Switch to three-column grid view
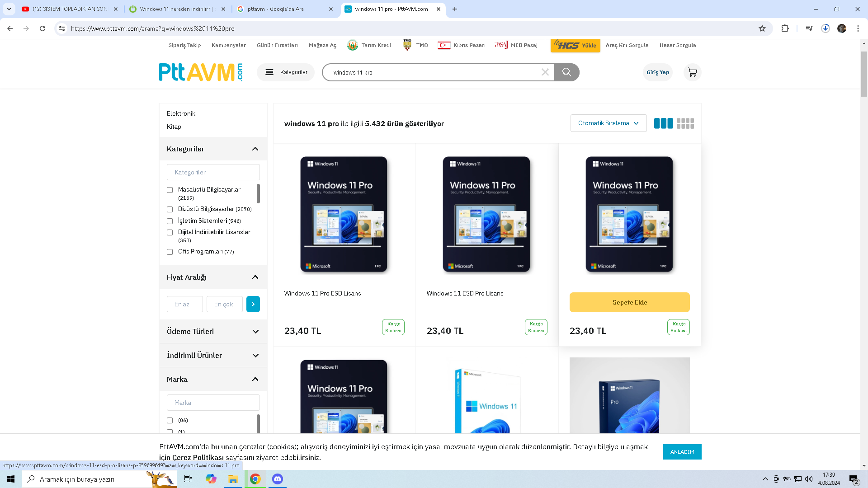Image resolution: width=868 pixels, height=488 pixels. (663, 123)
